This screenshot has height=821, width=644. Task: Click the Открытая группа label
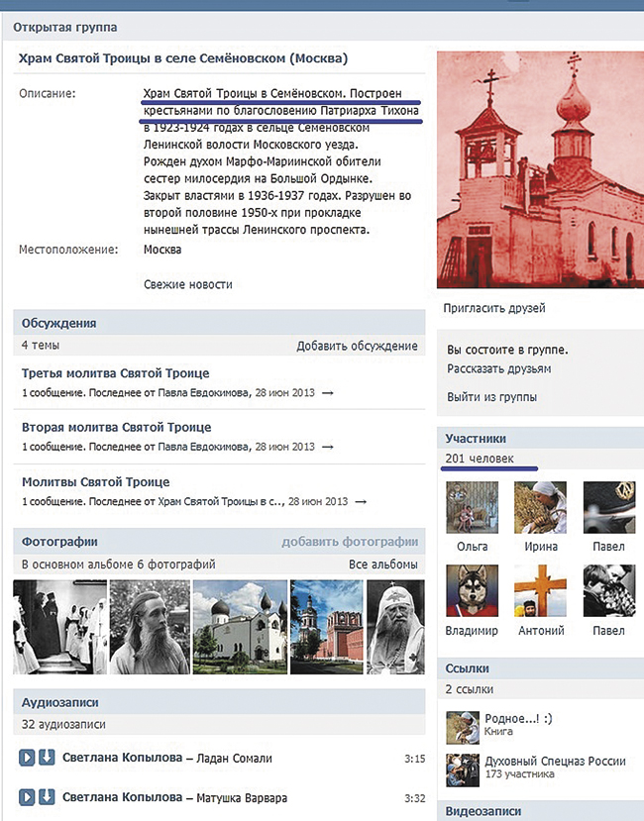65,27
